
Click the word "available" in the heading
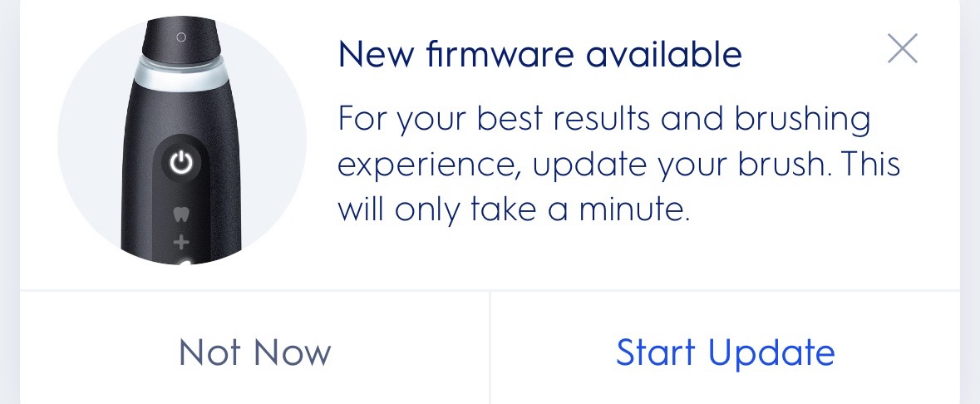(663, 55)
